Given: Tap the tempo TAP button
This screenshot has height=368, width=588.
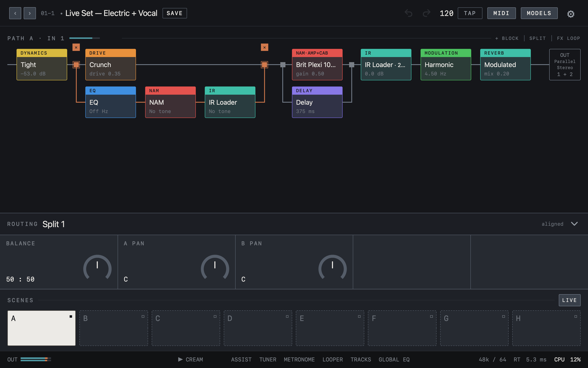Looking at the screenshot, I should coord(470,13).
